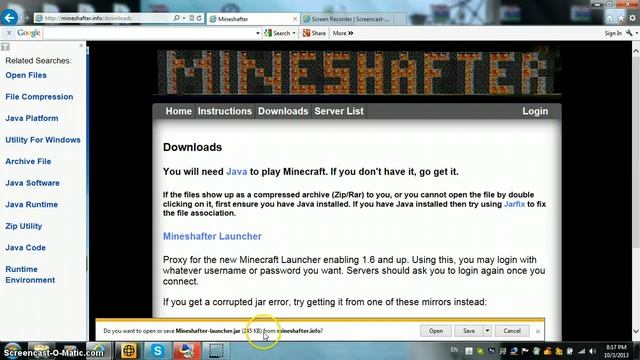This screenshot has width=640, height=360.
Task: Click the small icon atop Related Searches sidebar
Action: (5, 47)
